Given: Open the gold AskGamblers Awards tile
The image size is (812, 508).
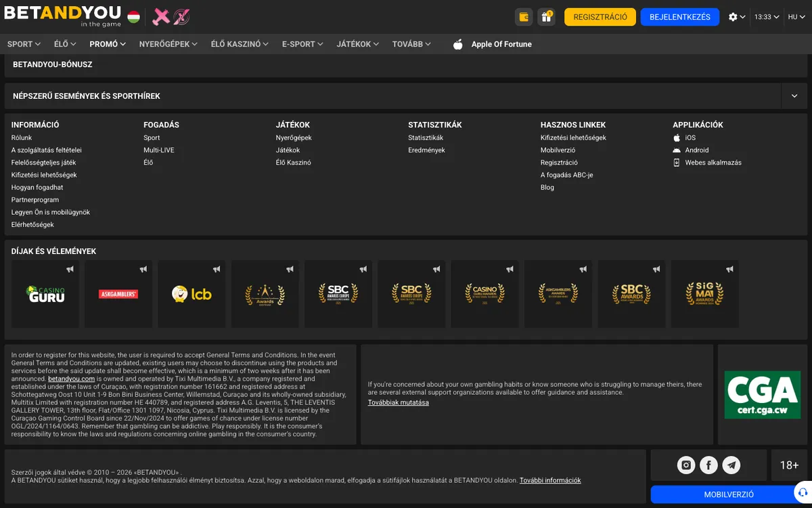Looking at the screenshot, I should [558, 294].
